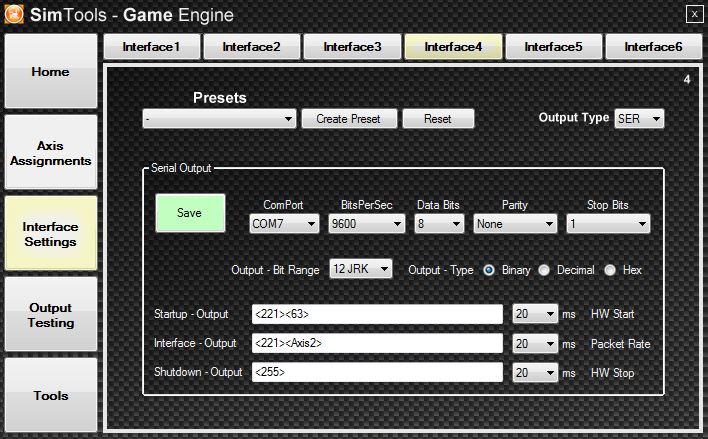Select the Binary output type radio
The width and height of the screenshot is (708, 439).
pos(489,270)
